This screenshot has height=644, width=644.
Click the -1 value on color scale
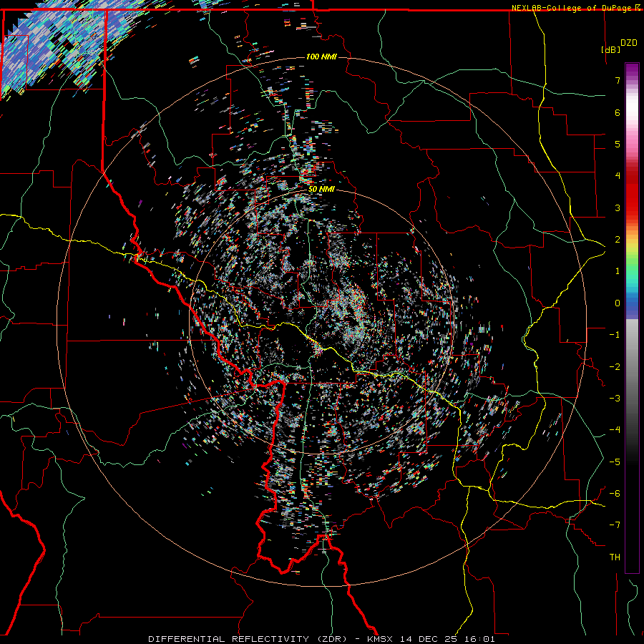[615, 335]
